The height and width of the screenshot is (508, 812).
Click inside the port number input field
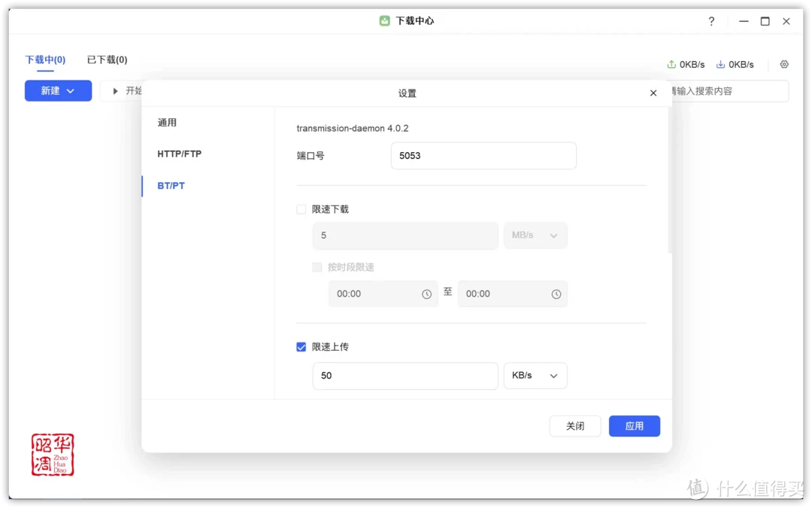point(483,156)
